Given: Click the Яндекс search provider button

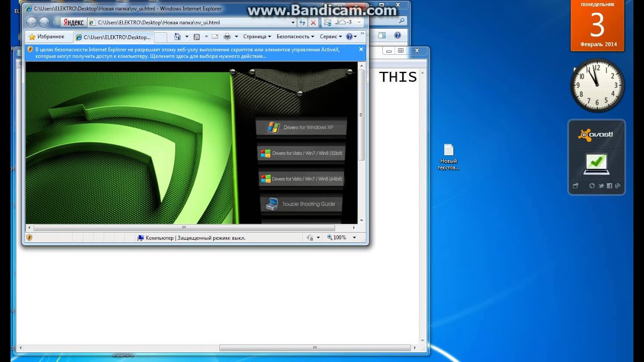Looking at the screenshot, I should pos(73,23).
